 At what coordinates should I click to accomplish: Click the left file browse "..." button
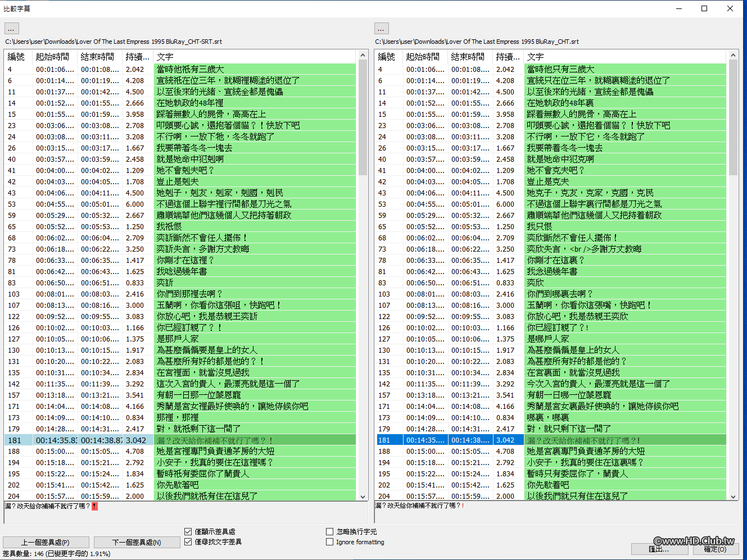click(11, 28)
